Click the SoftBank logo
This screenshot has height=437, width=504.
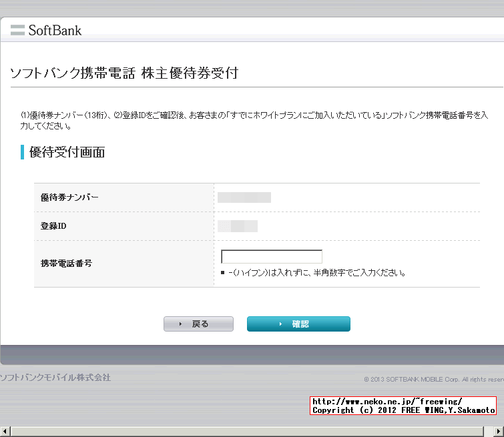click(x=46, y=30)
